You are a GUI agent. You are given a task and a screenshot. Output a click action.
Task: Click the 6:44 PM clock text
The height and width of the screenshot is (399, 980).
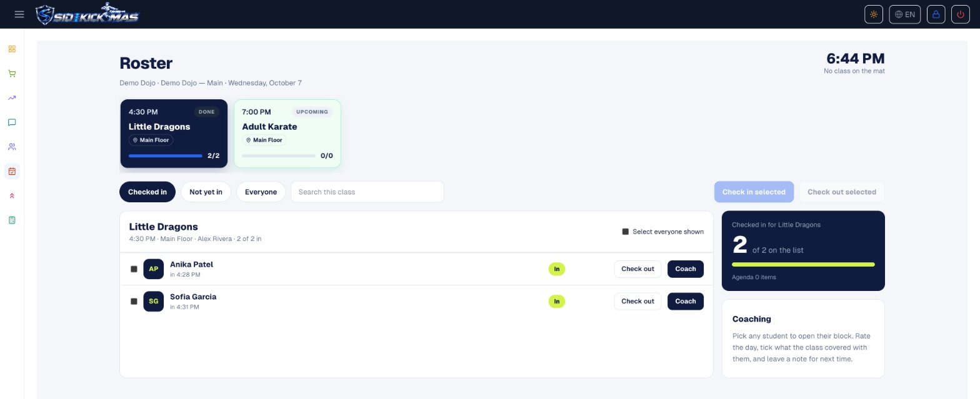point(856,59)
